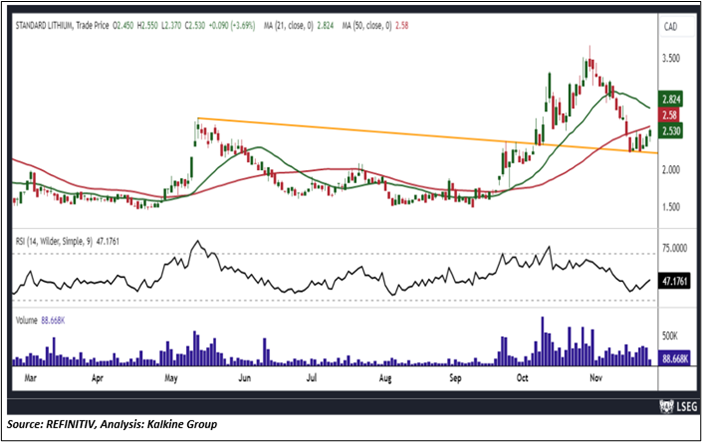Click the Jul date axis label
The image size is (702, 442).
coord(311,378)
